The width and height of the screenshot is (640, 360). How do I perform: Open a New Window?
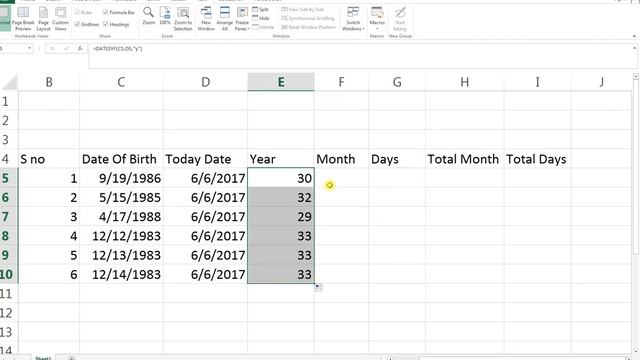[x=206, y=19]
